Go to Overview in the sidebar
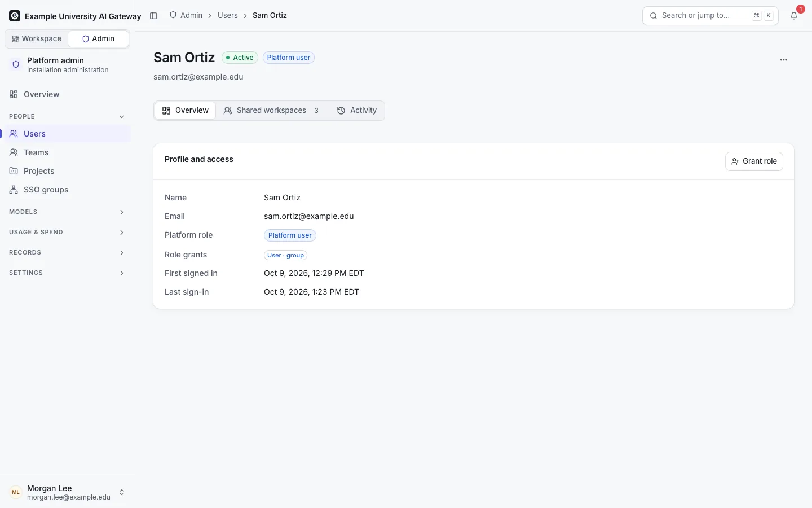Screen dimensions: 812x508 [x=67, y=94]
